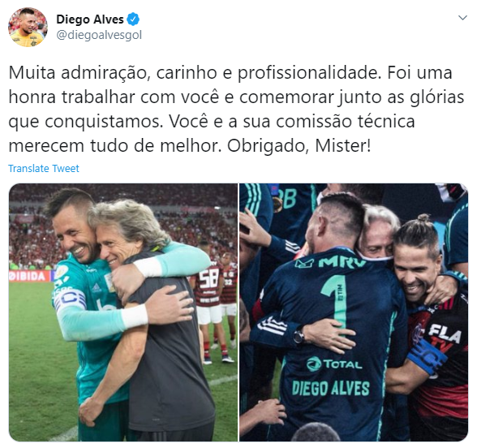Open the Diego Alves display name
Screen dimensions: 477x448
tap(90, 19)
